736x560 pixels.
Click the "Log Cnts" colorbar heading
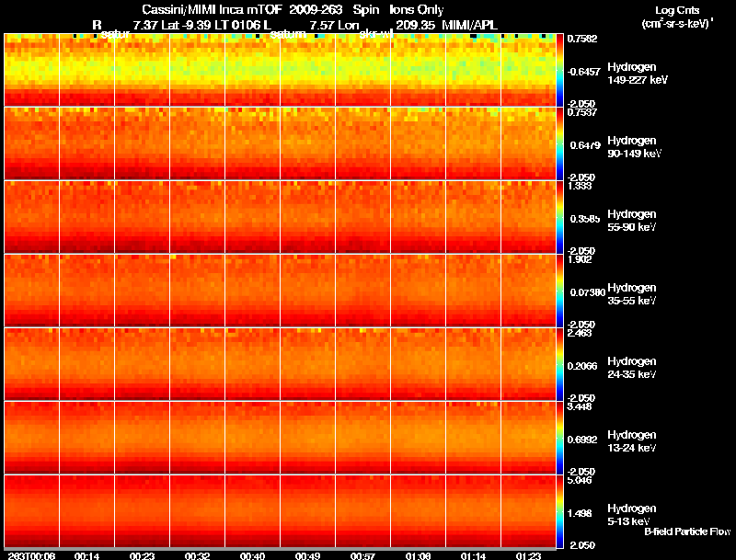[x=677, y=10]
